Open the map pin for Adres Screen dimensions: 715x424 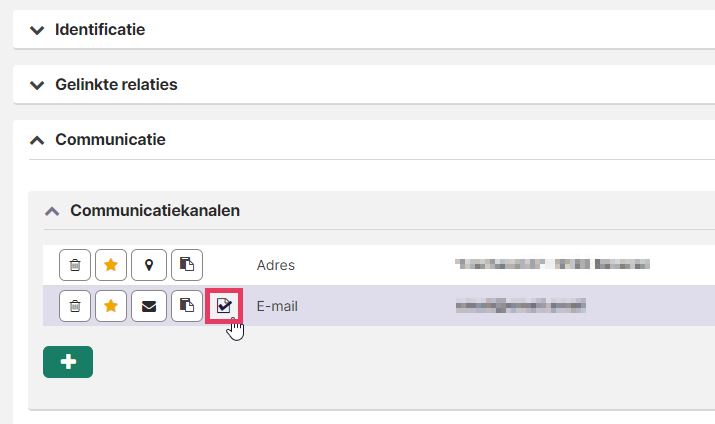(x=149, y=265)
